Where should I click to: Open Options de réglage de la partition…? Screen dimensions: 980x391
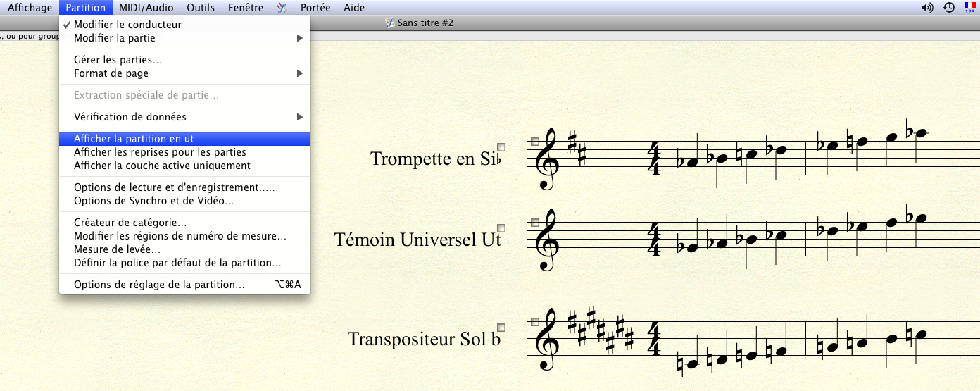[184, 285]
